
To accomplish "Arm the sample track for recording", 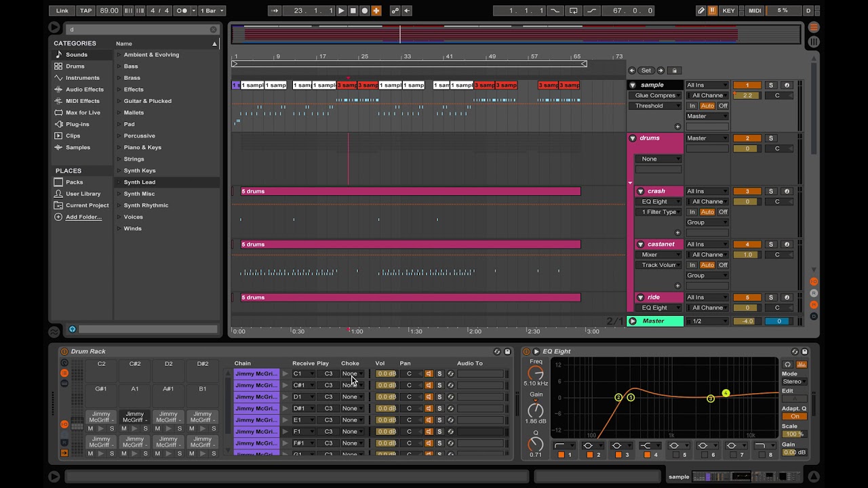I will click(787, 85).
